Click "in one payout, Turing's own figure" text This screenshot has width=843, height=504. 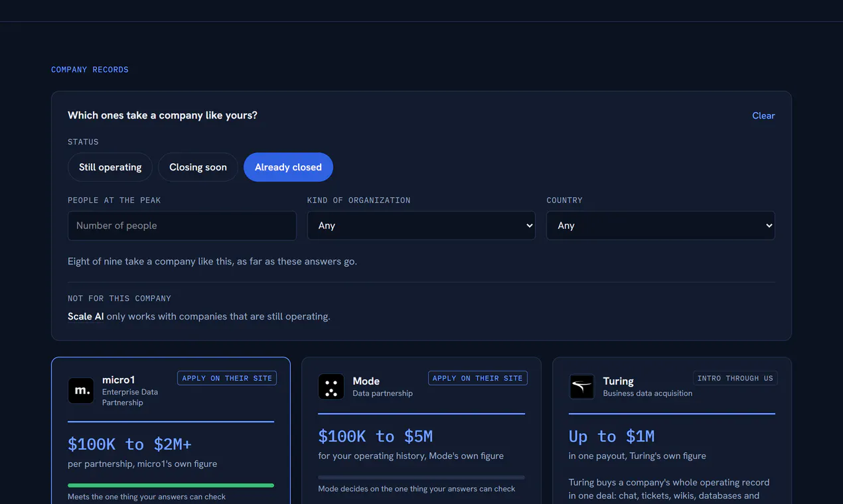click(637, 456)
